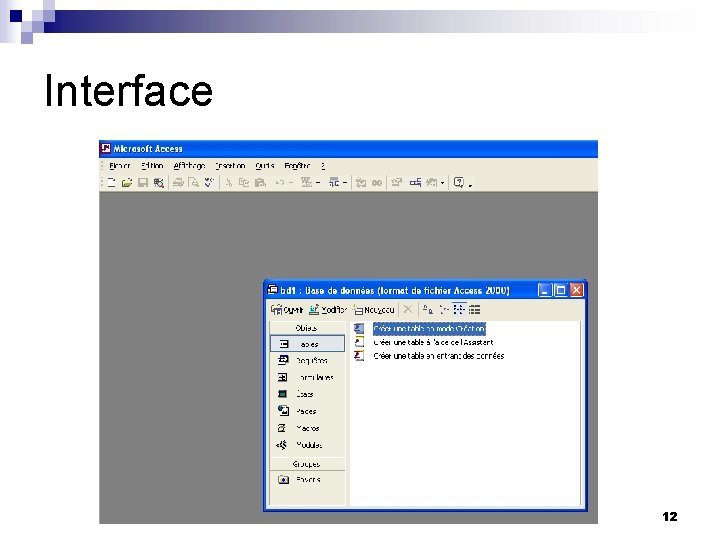Image resolution: width=720 pixels, height=540 pixels.
Task: Switch to Small Icons view
Action: tap(444, 309)
